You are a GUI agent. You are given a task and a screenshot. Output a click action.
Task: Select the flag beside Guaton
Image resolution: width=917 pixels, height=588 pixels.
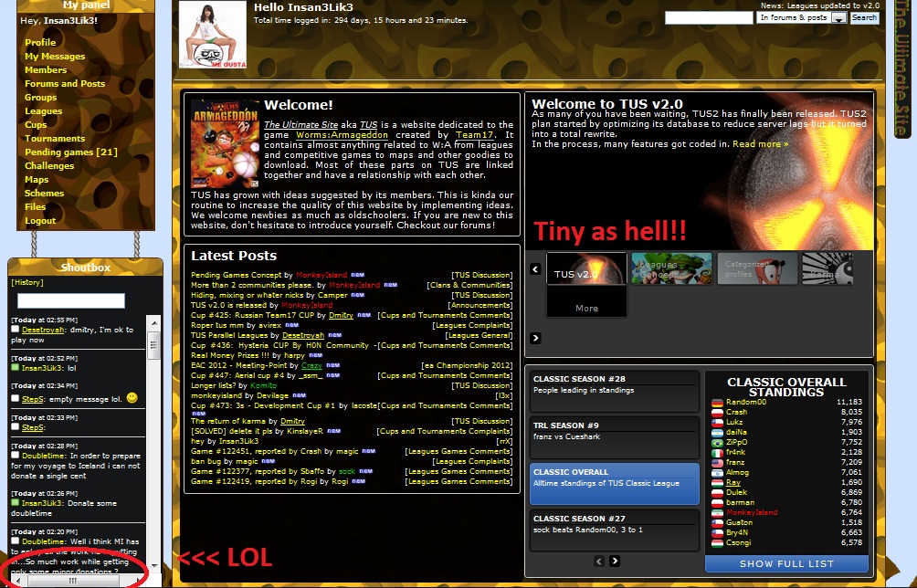717,523
